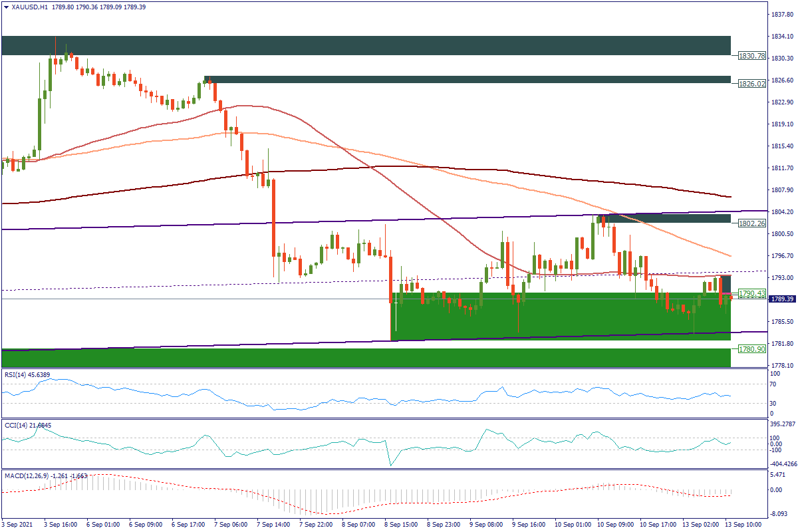This screenshot has width=798, height=532.
Task: Click the current price tag 1789.39
Action: click(x=782, y=299)
